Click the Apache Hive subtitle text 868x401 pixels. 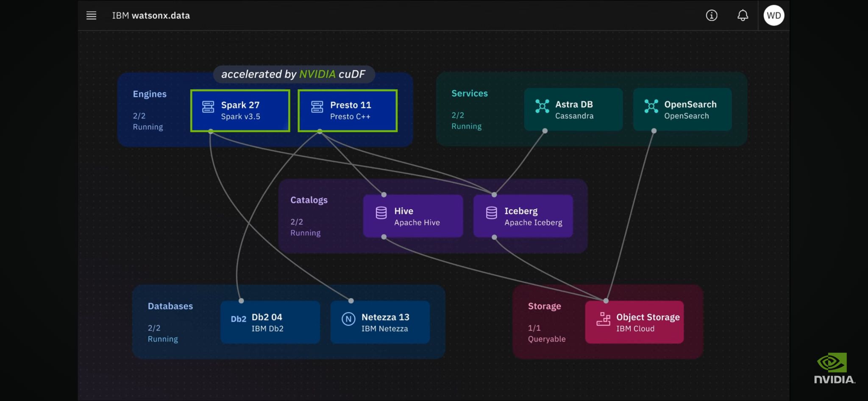coord(417,223)
